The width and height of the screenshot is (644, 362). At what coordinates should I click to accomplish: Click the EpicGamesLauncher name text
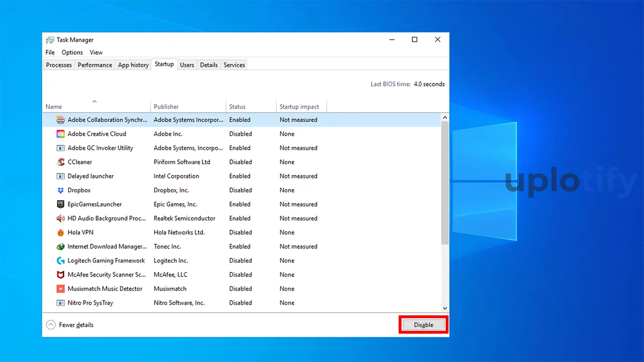click(x=95, y=204)
